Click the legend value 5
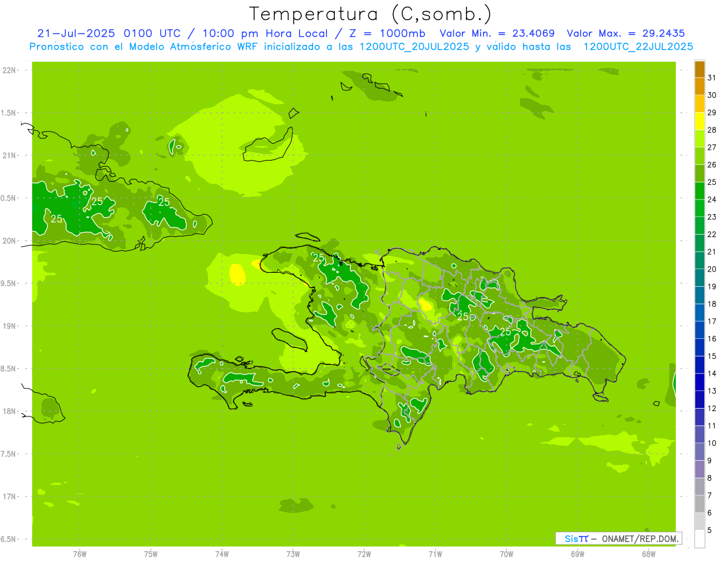 point(710,530)
